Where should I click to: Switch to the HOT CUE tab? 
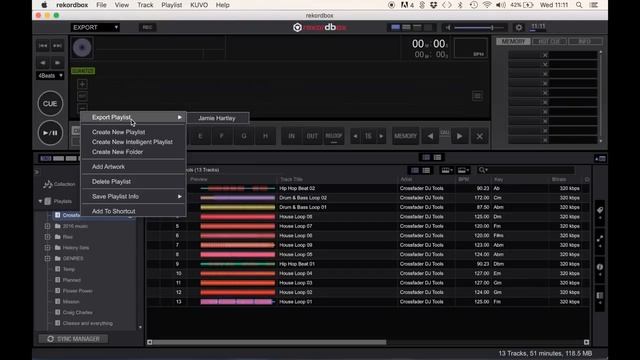coord(549,41)
